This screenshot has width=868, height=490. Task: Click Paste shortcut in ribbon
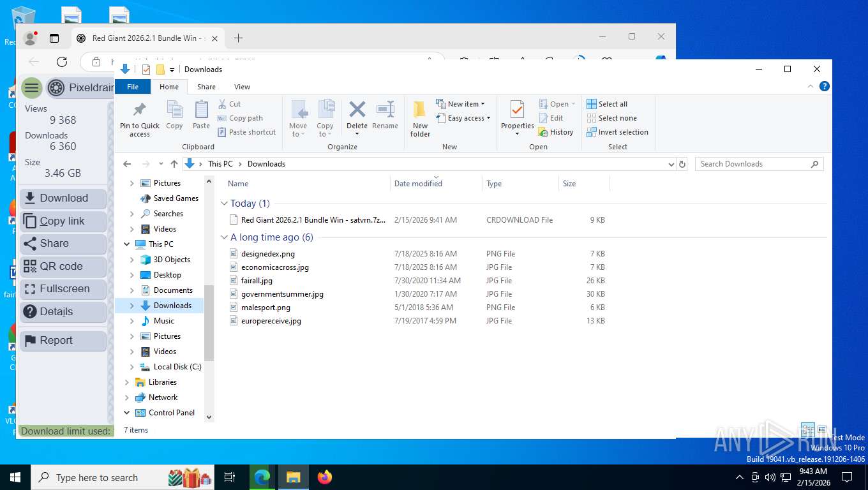coord(246,132)
